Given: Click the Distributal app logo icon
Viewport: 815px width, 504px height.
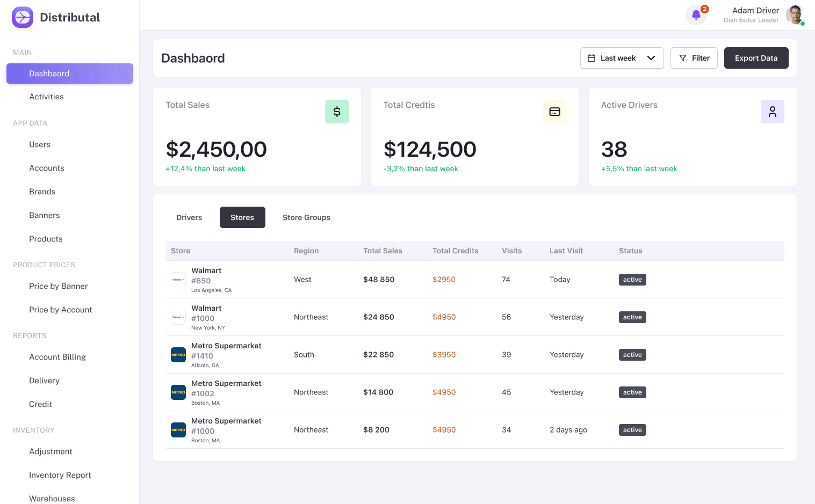Looking at the screenshot, I should point(22,17).
